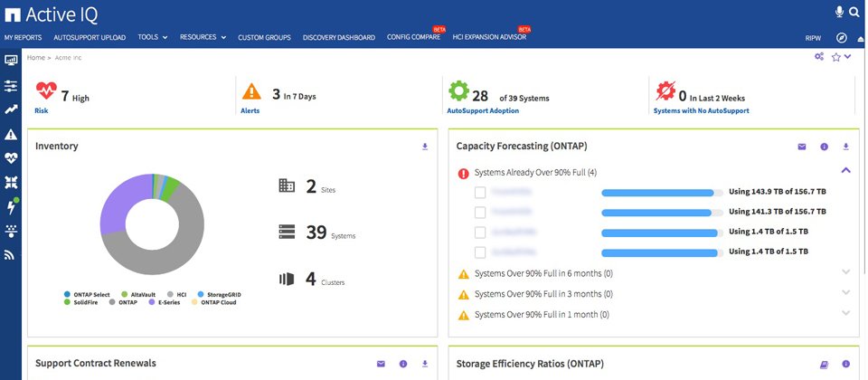This screenshot has width=868, height=380.
Task: Check the system using 141.3 TB
Action: [480, 212]
